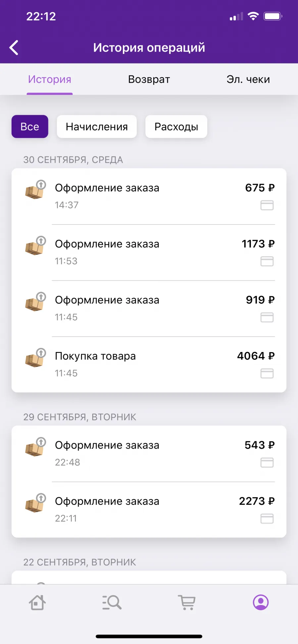Open the home tab icon

[x=37, y=602]
